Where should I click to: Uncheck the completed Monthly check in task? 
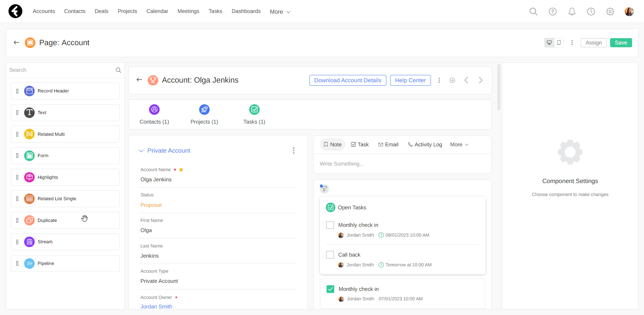(x=330, y=289)
